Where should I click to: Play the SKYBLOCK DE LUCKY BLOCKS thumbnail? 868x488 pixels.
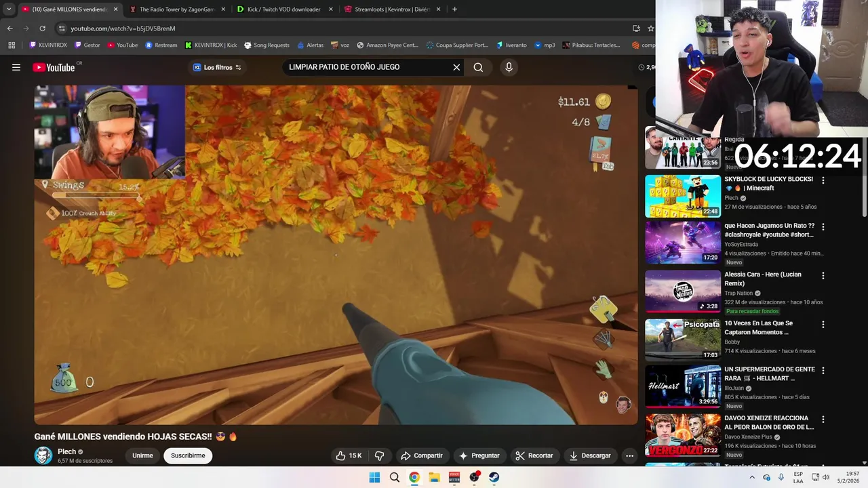[x=683, y=197]
